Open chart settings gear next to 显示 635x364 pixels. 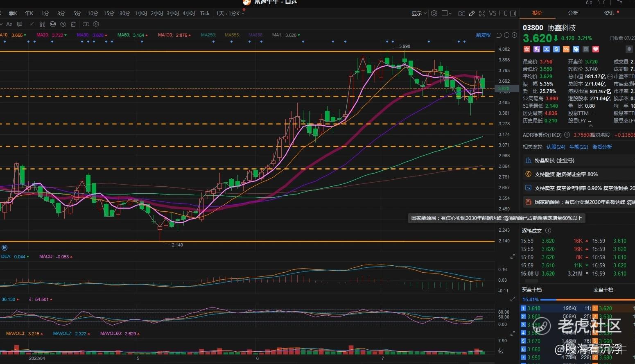pos(434,14)
